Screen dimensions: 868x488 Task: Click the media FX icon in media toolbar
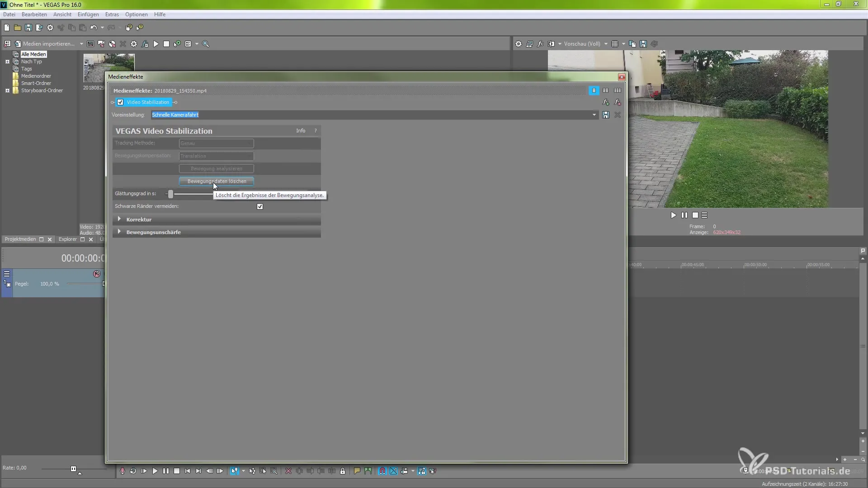tap(145, 44)
